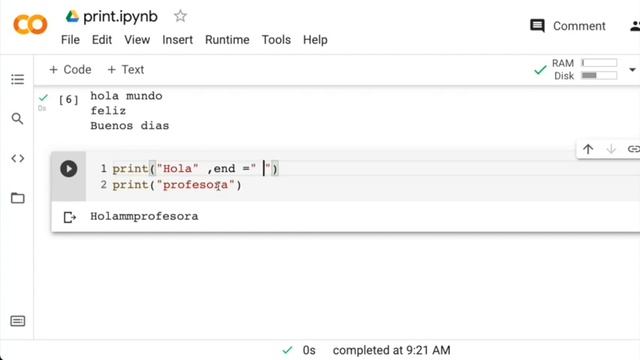The image size is (640, 360).
Task: Add a new Text cell
Action: 126,70
